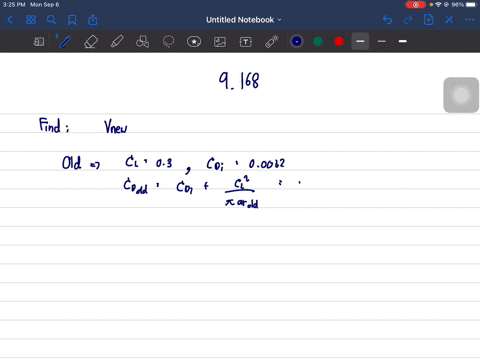Select the first stroke thickness
This screenshot has width=480, height=360.
pos(360,41)
